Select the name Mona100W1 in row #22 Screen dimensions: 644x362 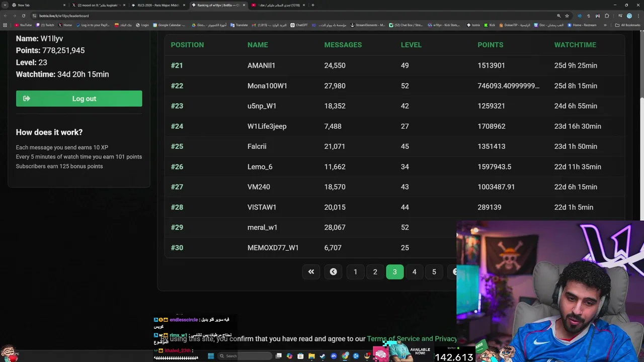click(267, 85)
